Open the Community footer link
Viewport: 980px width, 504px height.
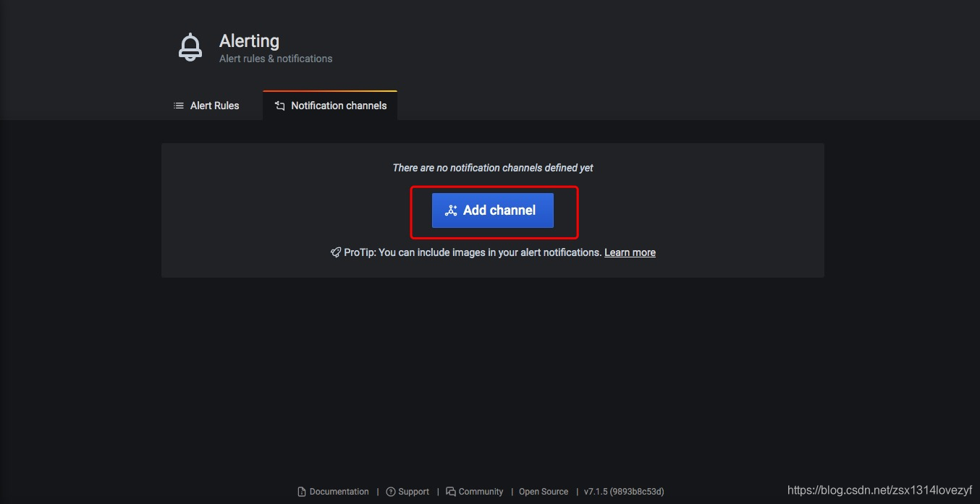(474, 492)
